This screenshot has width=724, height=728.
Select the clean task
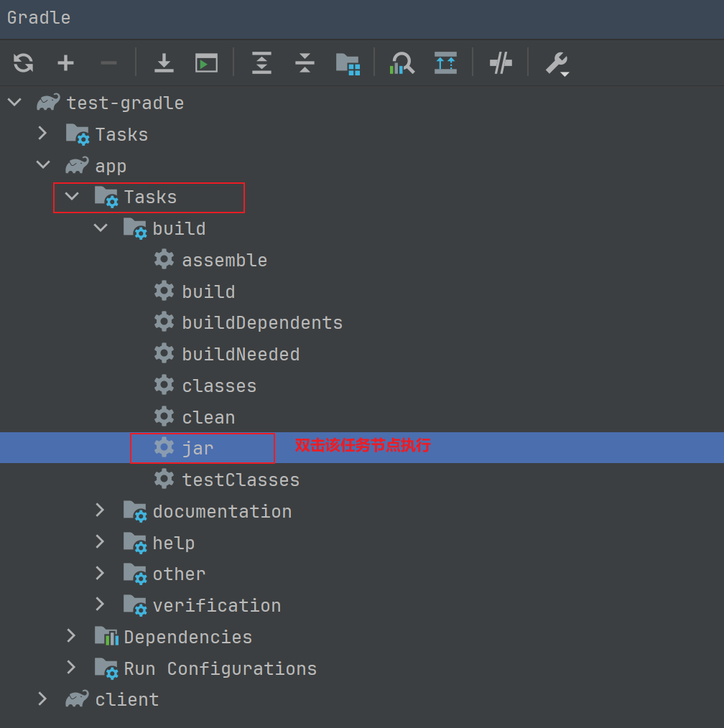208,416
